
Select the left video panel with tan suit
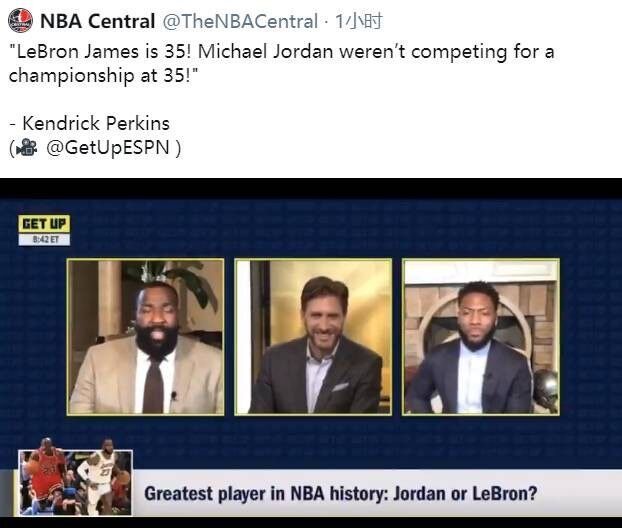146,337
